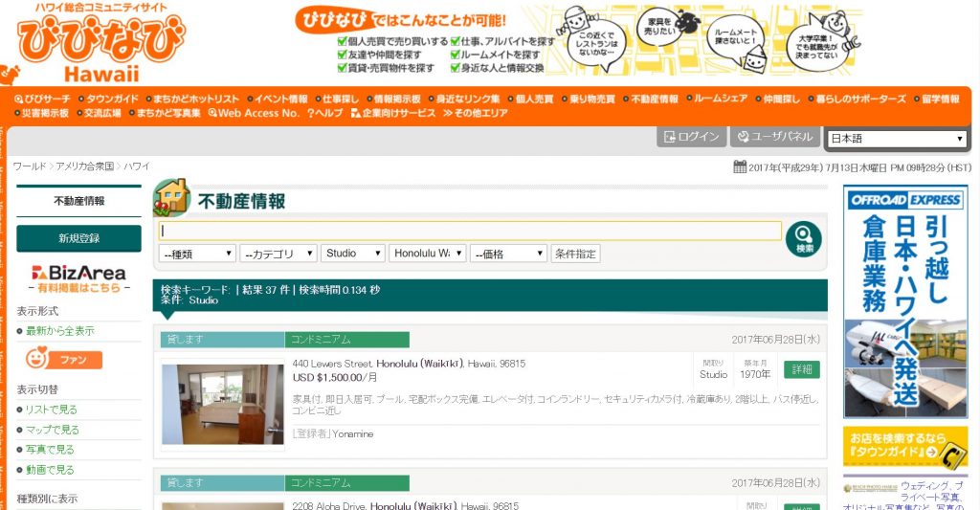Screen dimensions: 980x510
Task: Open 仕事探し job search menu
Action: [337, 99]
